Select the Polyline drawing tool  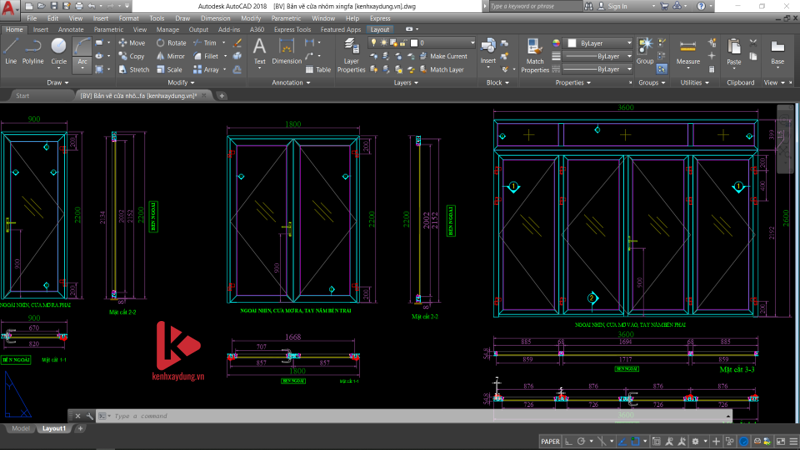(33, 50)
